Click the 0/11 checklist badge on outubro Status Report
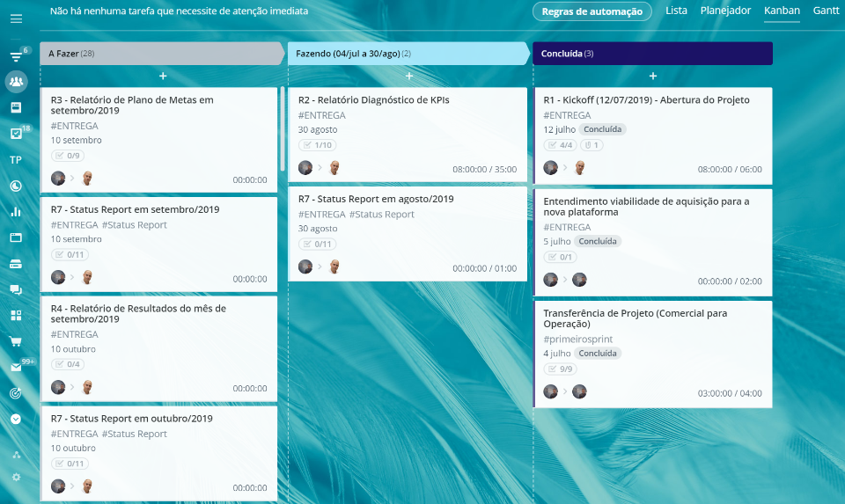The width and height of the screenshot is (845, 504). (x=70, y=464)
